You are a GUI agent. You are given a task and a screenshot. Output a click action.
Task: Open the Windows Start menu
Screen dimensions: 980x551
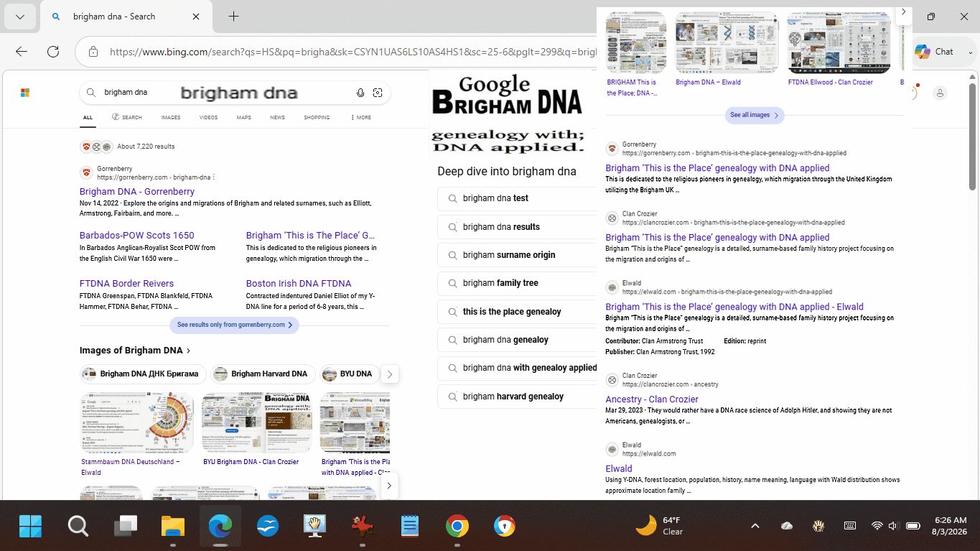coord(31,527)
